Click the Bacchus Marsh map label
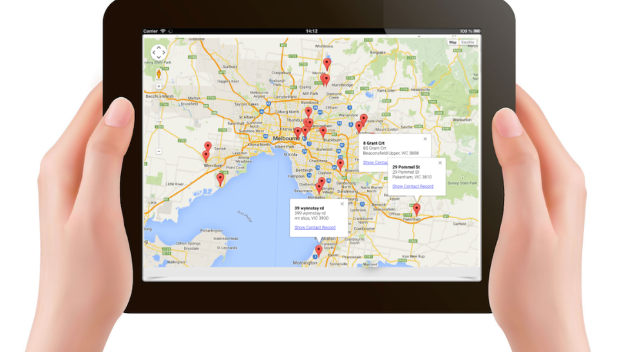This screenshot has width=644, height=352. [160, 96]
